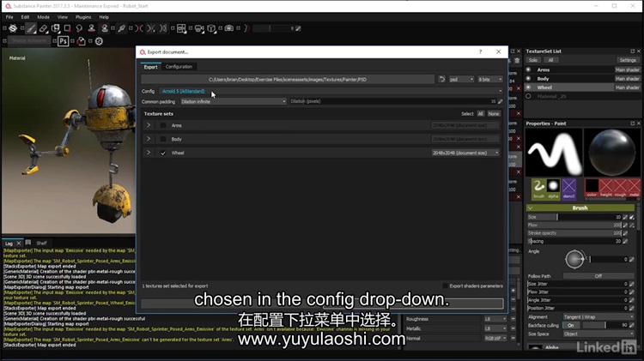Select the Arms radio in TextureSet List

tap(528, 69)
